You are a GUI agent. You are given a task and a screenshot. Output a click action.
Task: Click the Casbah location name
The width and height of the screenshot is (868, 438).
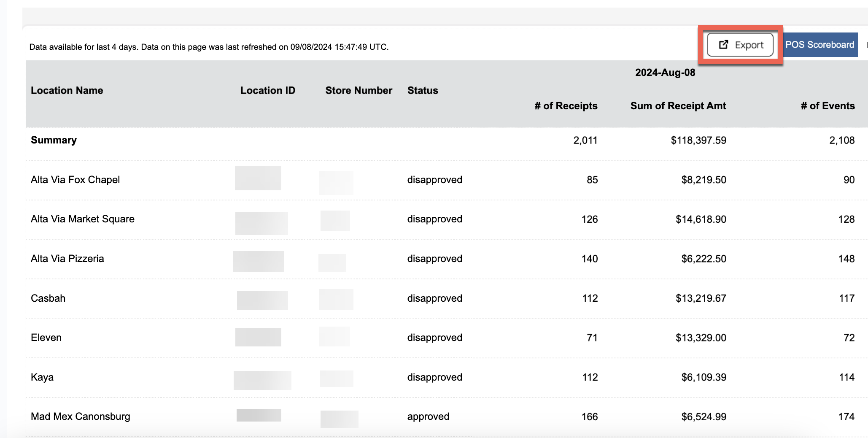click(48, 298)
